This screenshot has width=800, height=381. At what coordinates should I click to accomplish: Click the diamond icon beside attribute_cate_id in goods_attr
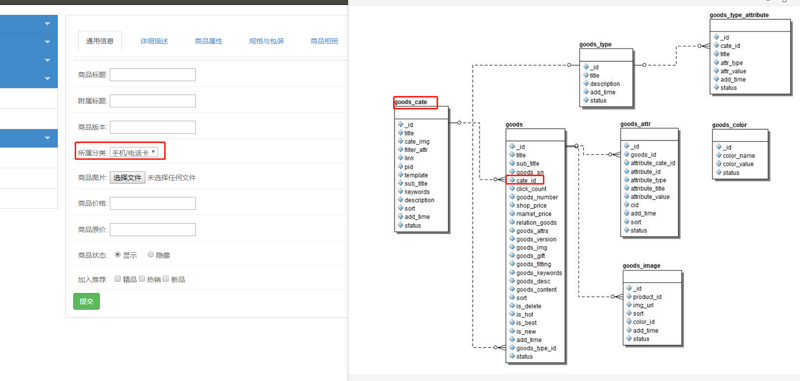pyautogui.click(x=627, y=163)
